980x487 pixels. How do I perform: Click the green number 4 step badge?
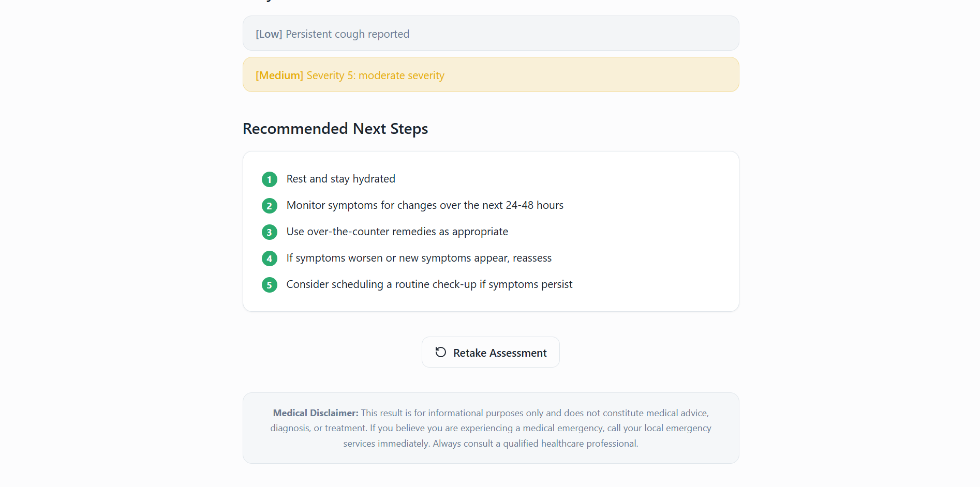[269, 258]
